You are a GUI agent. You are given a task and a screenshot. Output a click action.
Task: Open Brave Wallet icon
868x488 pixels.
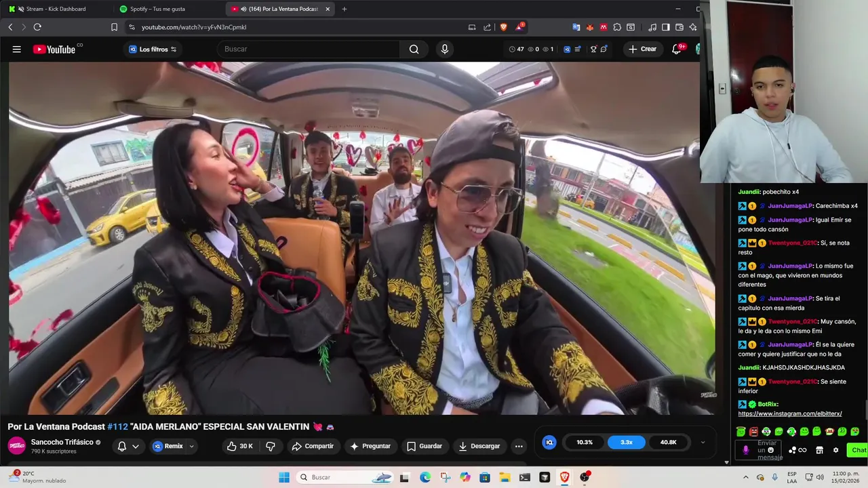(679, 27)
